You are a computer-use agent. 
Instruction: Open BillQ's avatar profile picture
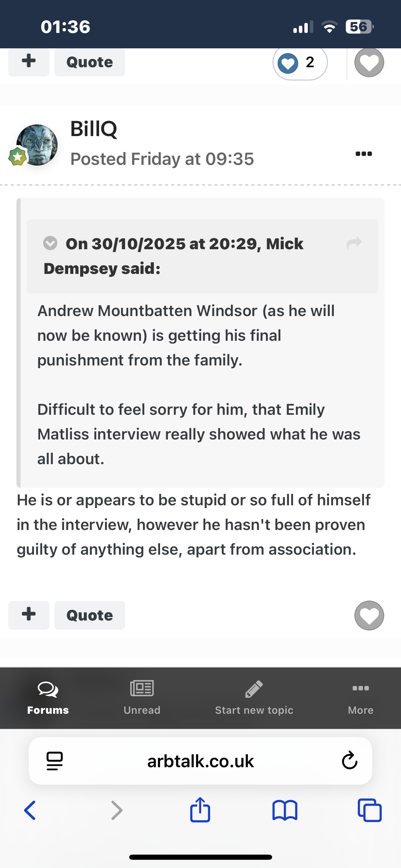coord(37,145)
